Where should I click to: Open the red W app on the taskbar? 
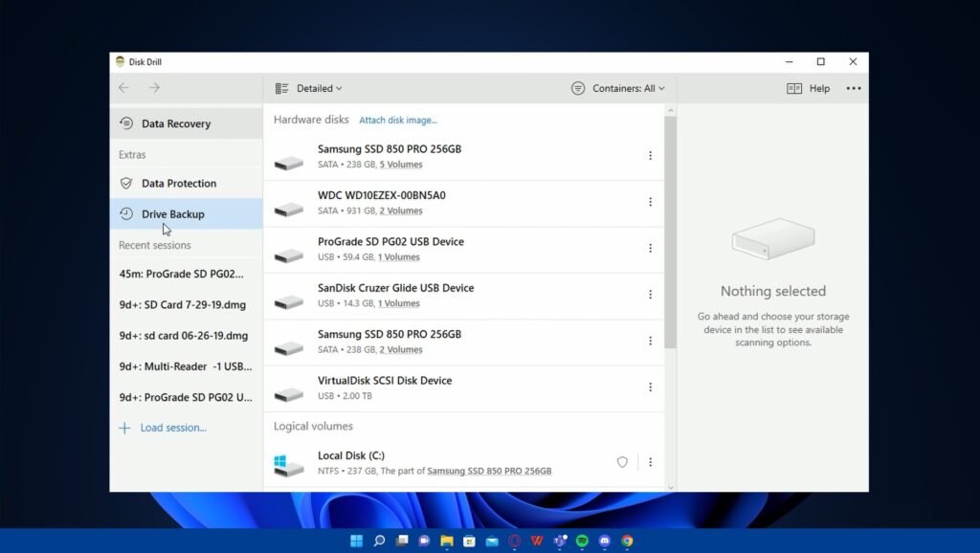pyautogui.click(x=537, y=542)
